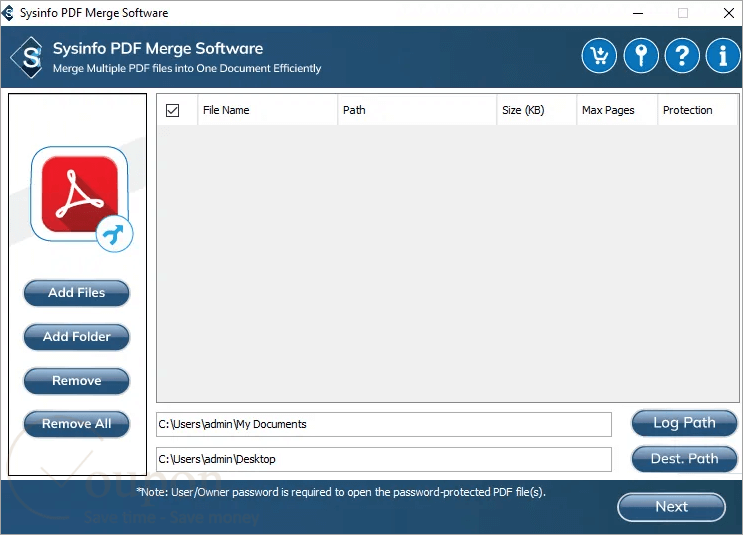
Task: Click the red PDF merge icon
Action: (81, 198)
